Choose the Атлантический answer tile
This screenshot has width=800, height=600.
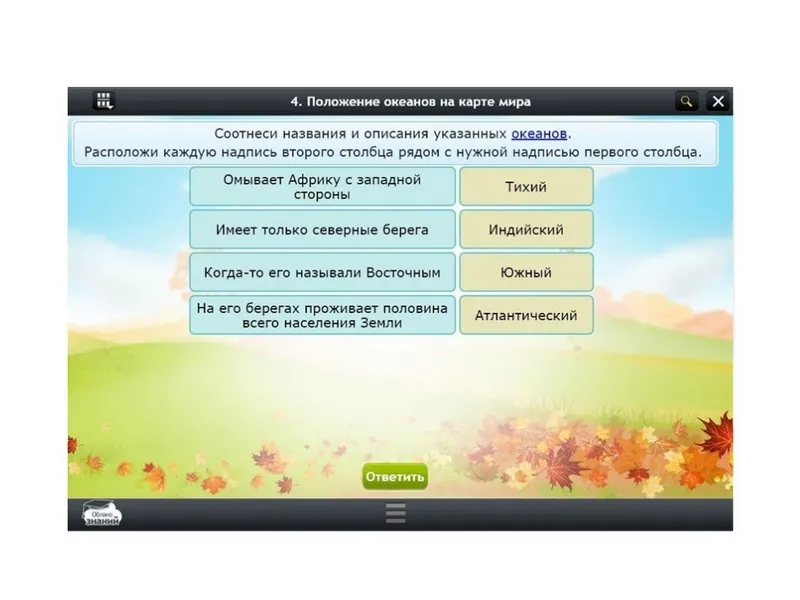pos(526,315)
